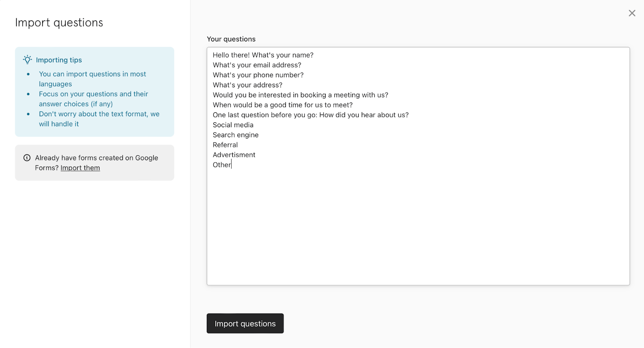Place cursor on 'Hello there! What's your name?' line
Viewport: 644px width, 348px height.
pyautogui.click(x=263, y=55)
